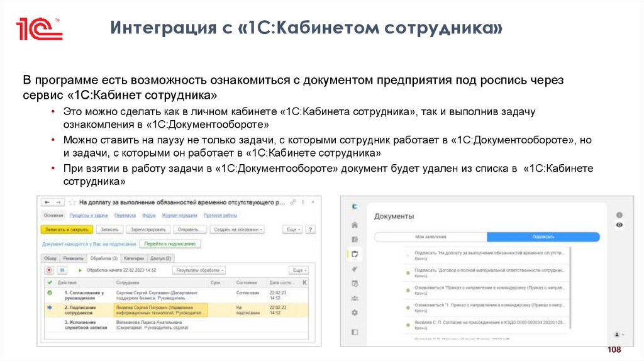Screen dimensions: 644x361
Task: Open Home icon in employee cabinet sidebar
Action: [355, 225]
